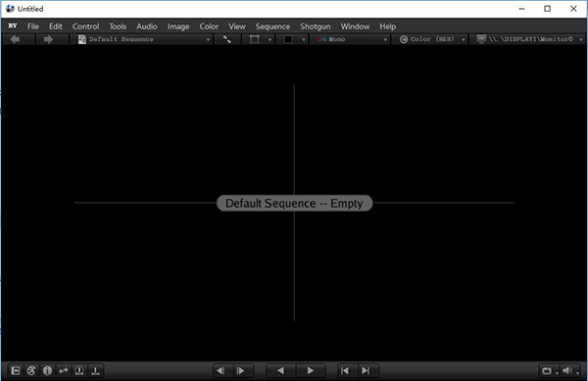Open the View menu
Screen dimensions: 588x381
tap(237, 26)
